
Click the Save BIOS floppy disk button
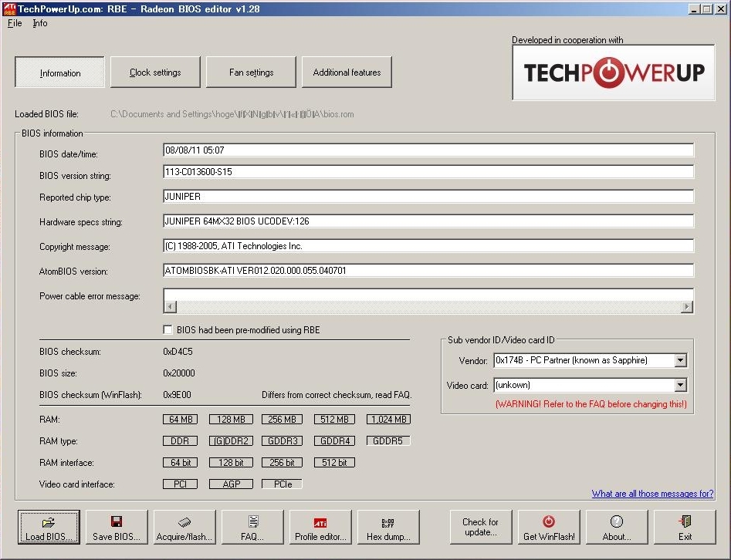[x=117, y=527]
